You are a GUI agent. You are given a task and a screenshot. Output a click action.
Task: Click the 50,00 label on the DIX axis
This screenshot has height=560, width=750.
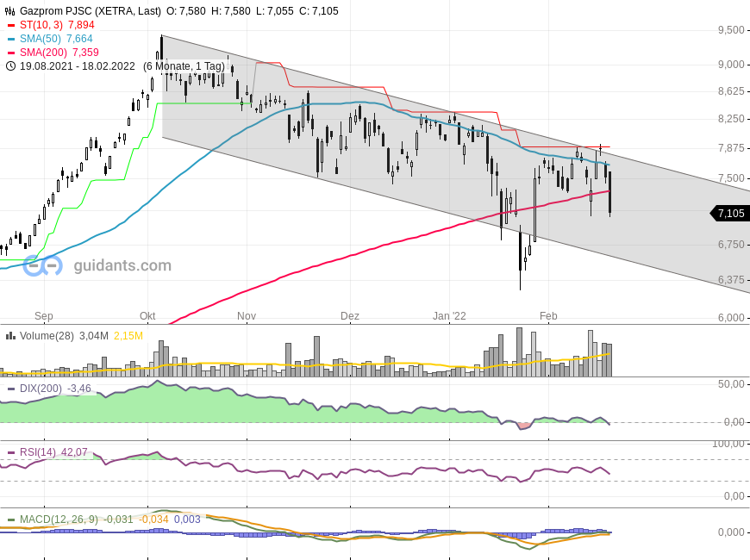click(731, 384)
